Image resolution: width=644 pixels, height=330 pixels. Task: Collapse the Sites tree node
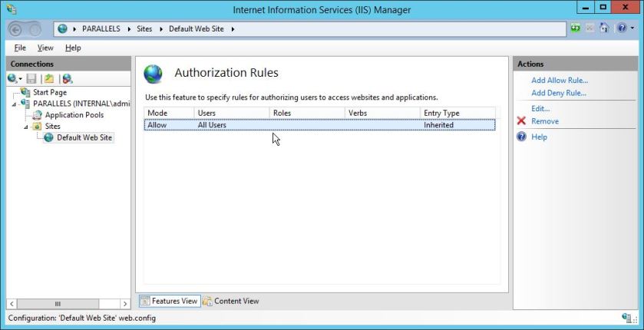(26, 127)
